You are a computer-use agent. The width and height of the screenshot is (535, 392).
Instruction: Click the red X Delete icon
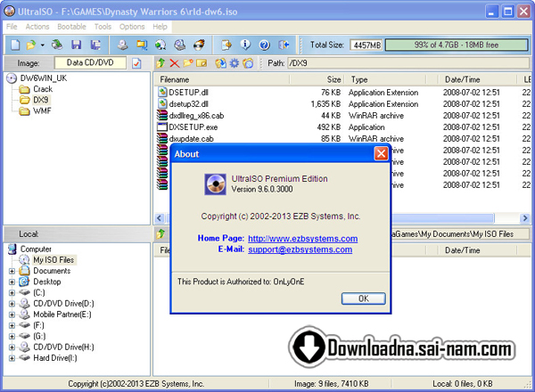(x=175, y=63)
